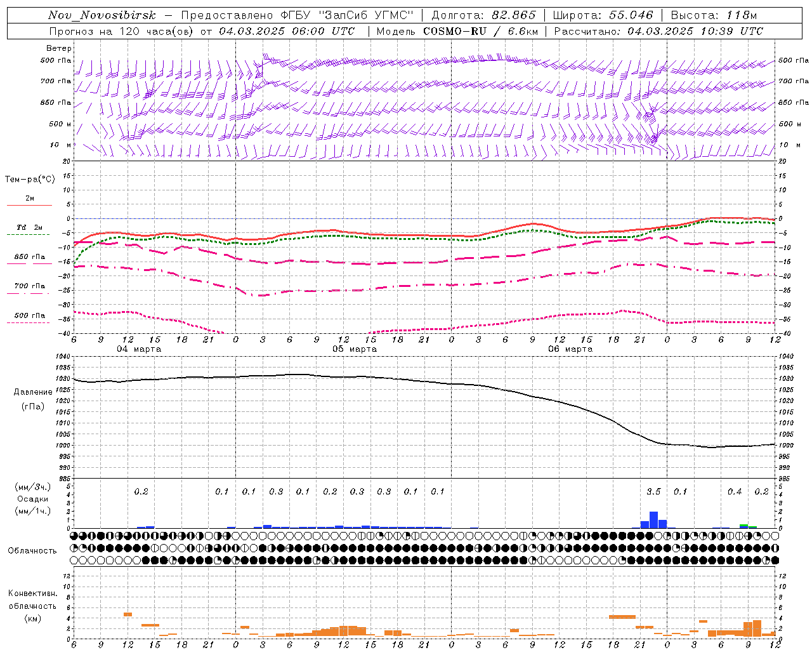812x650 pixels.
Task: Click the '850 гПа' temperature legend entry
Action: click(29, 257)
